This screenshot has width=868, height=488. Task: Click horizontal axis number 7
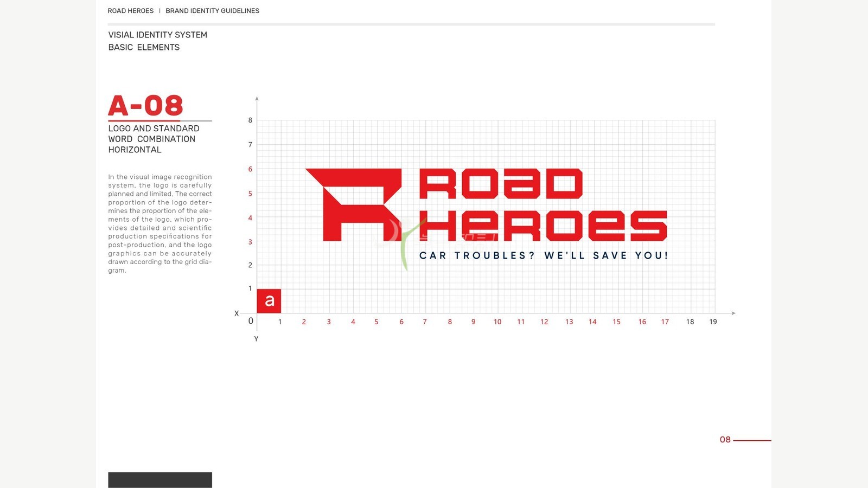pos(425,322)
